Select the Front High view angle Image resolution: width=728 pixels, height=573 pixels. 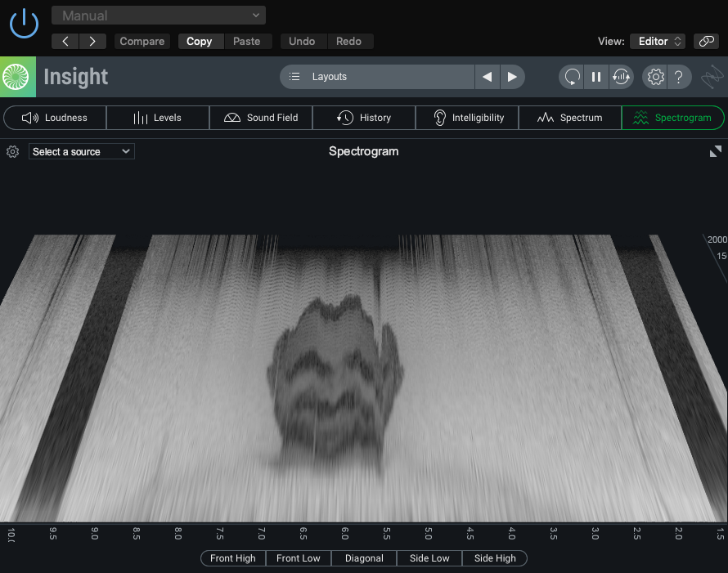click(233, 558)
